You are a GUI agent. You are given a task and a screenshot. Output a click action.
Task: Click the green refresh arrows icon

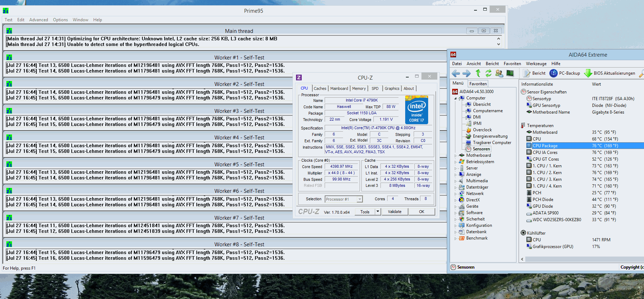point(488,73)
